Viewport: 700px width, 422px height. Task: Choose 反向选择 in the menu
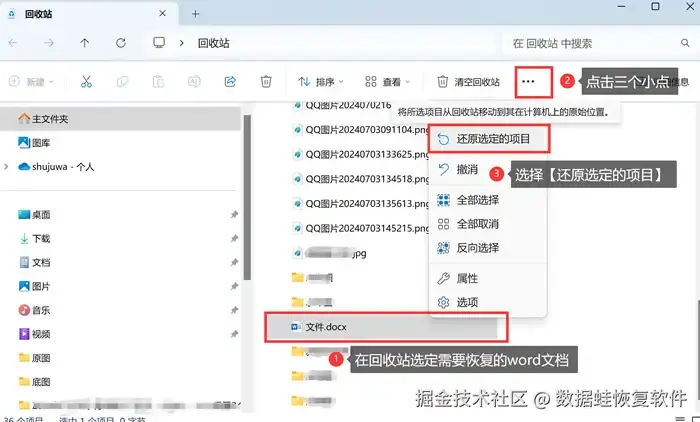point(488,248)
